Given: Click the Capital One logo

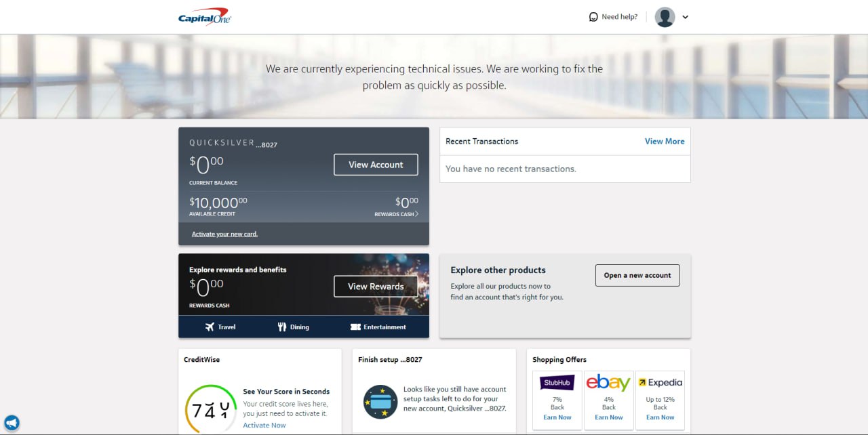Looking at the screenshot, I should pyautogui.click(x=204, y=17).
